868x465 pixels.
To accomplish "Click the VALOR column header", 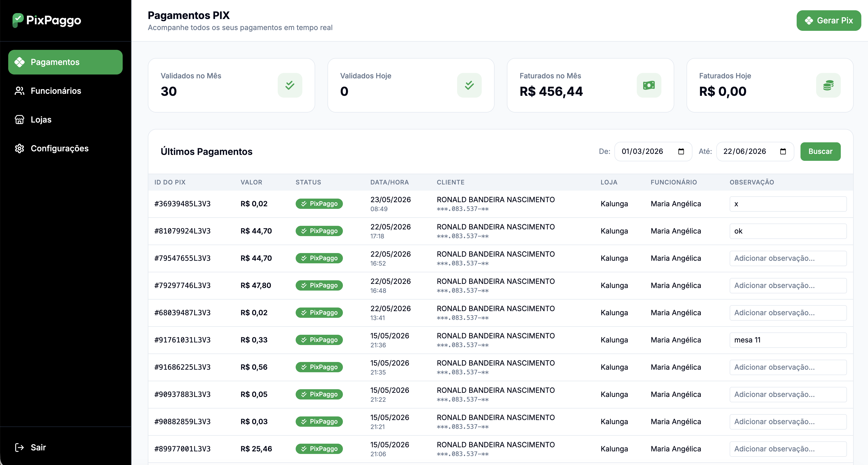I will [x=251, y=182].
